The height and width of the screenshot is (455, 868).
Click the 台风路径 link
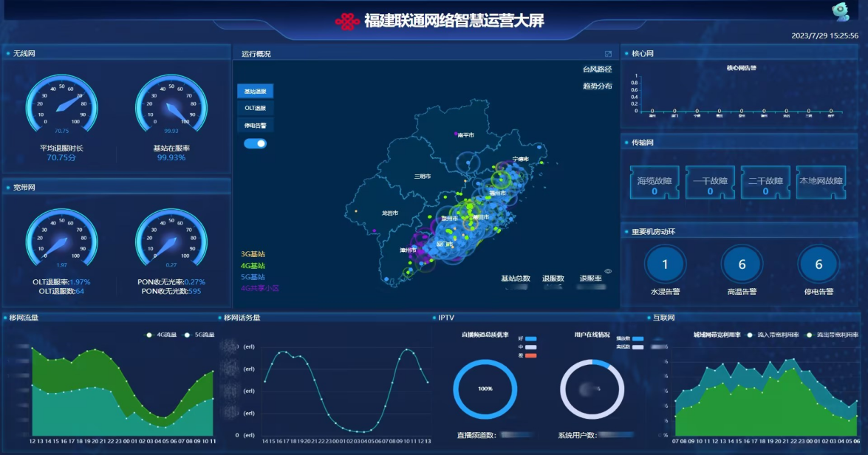(x=597, y=69)
